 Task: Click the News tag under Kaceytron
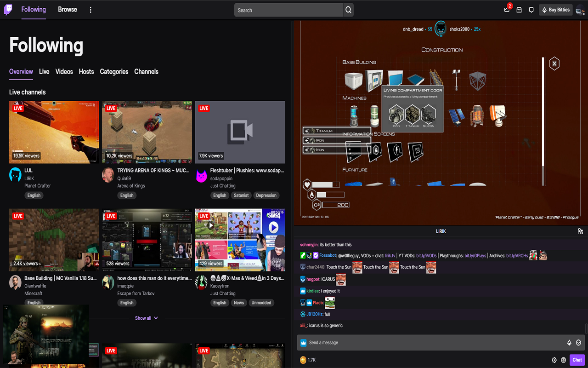tap(239, 303)
